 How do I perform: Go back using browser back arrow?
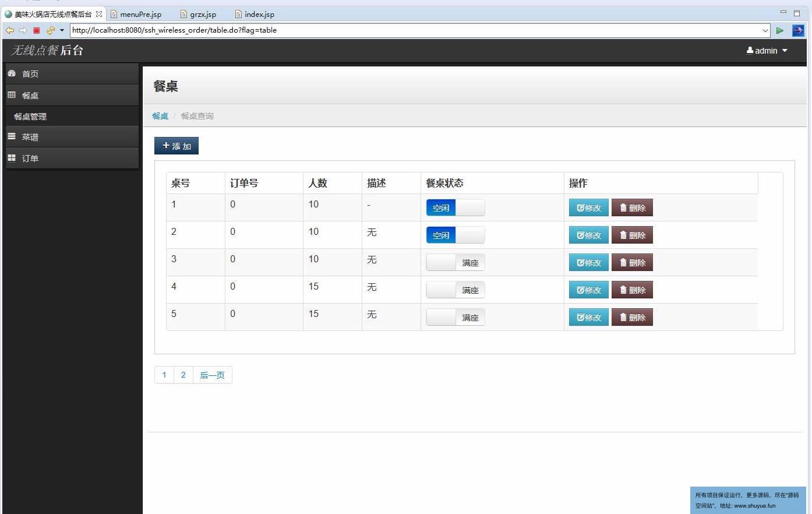pyautogui.click(x=10, y=30)
